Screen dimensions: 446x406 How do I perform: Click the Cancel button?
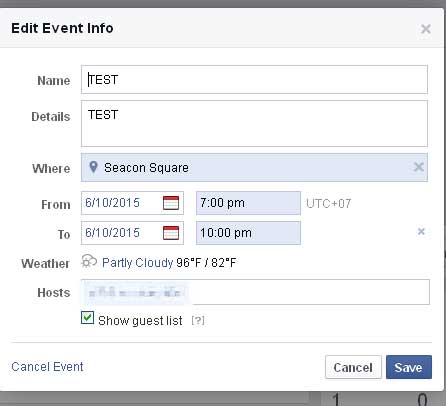pyautogui.click(x=353, y=367)
